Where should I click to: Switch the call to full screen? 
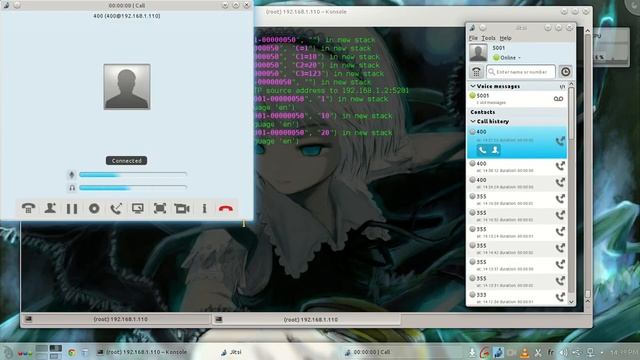(160, 208)
